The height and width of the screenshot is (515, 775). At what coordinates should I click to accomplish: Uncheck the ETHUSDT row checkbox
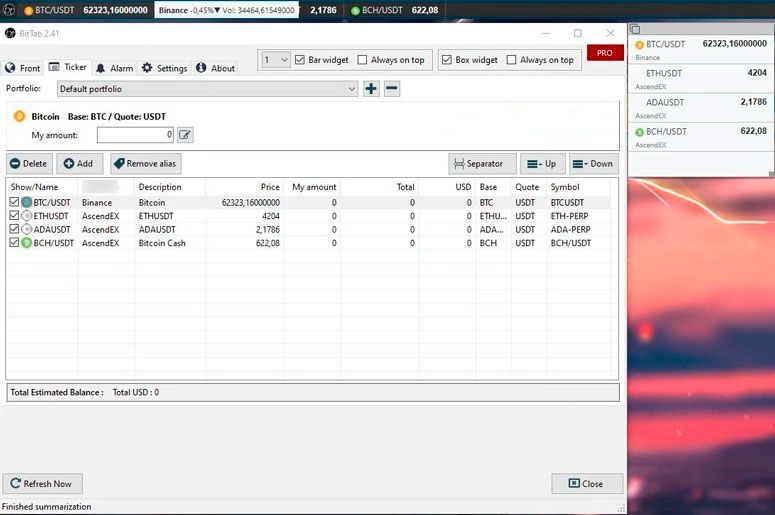point(14,216)
